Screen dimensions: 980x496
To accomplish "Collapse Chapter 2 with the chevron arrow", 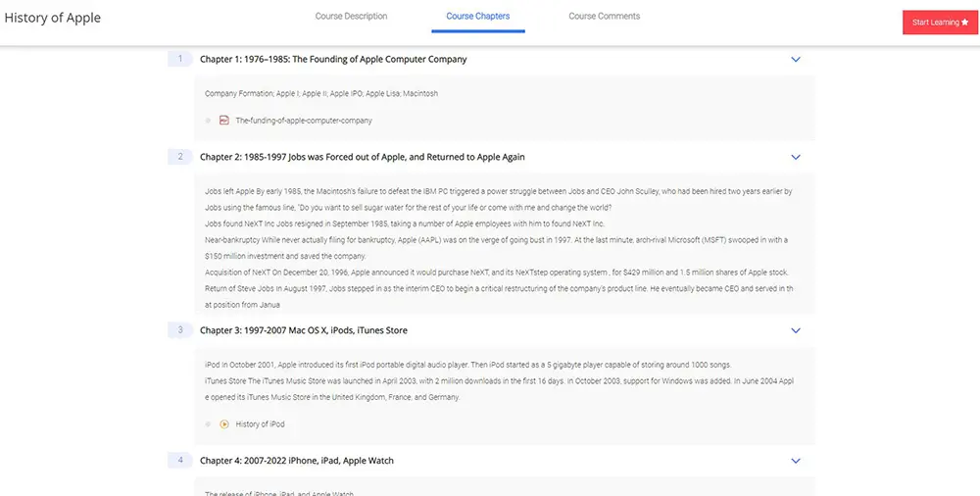I will 796,157.
